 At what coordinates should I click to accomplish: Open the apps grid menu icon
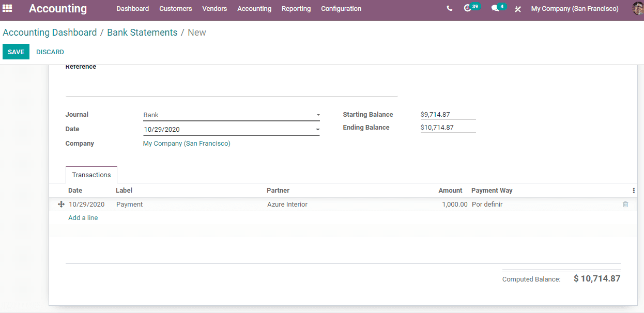pos(7,8)
